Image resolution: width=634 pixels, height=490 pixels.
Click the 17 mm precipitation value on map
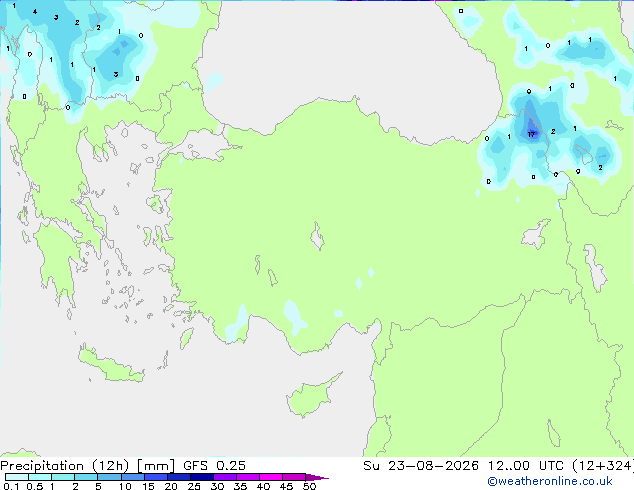pyautogui.click(x=531, y=134)
